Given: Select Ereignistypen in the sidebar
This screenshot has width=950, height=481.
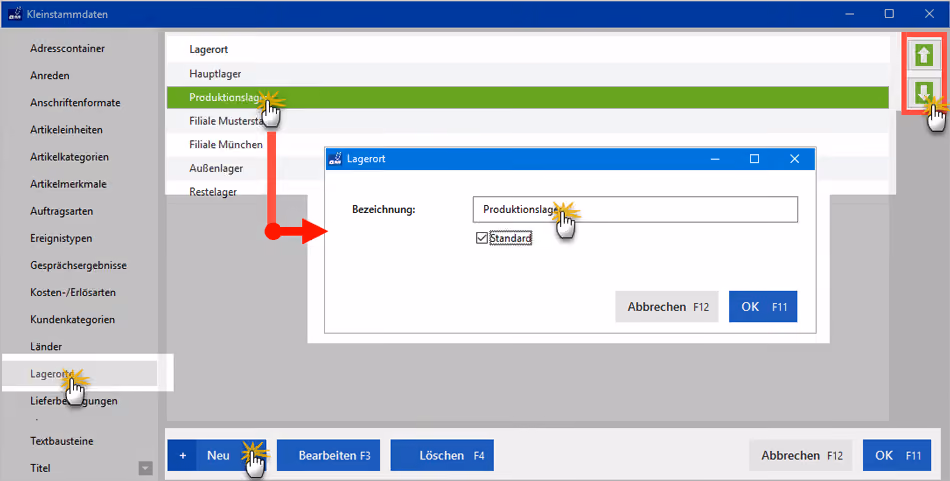Looking at the screenshot, I should tap(61, 239).
